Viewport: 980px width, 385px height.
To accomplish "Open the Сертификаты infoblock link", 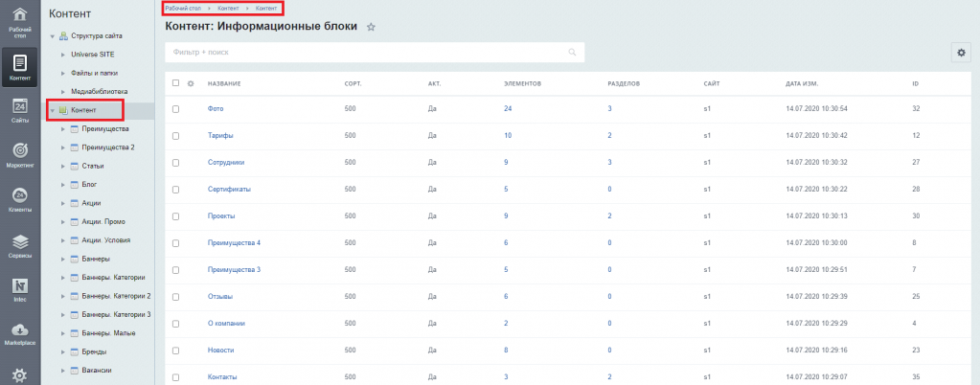I will coord(229,190).
